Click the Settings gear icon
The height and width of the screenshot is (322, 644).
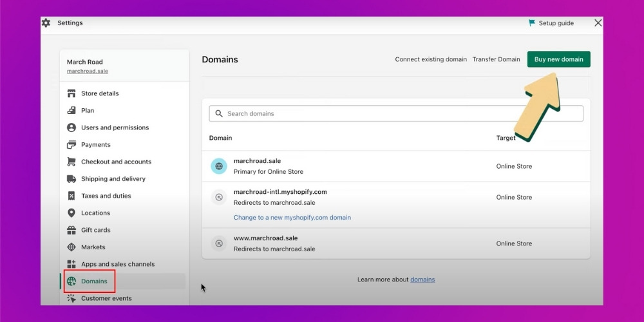point(46,23)
